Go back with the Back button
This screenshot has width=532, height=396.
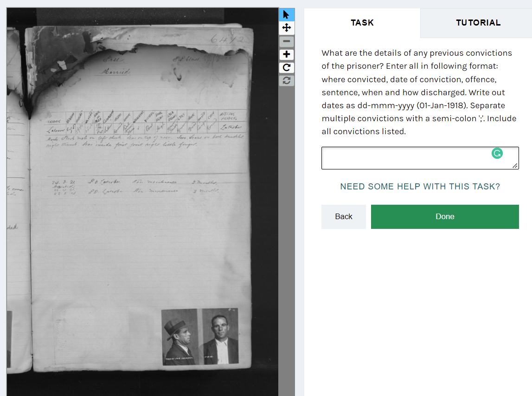point(343,217)
